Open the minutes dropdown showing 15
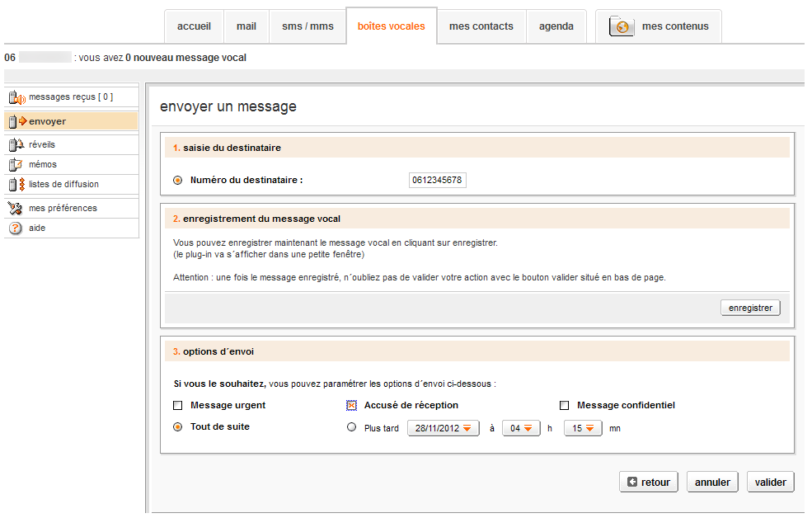Image resolution: width=812 pixels, height=518 pixels. (x=582, y=427)
